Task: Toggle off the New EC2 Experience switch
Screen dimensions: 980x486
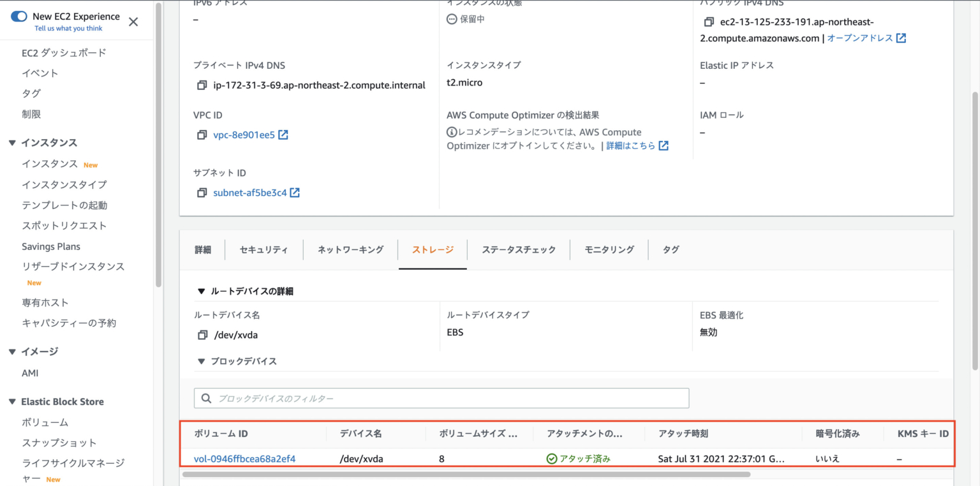Action: (x=19, y=17)
